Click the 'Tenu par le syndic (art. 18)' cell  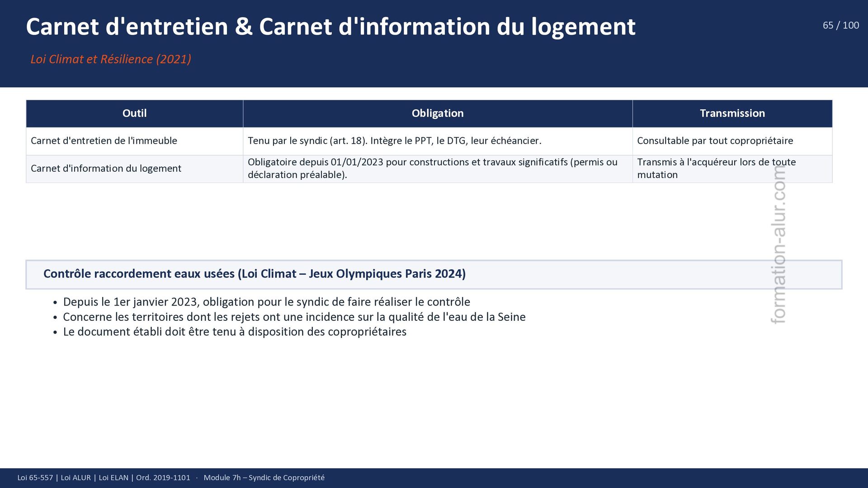[x=394, y=141]
